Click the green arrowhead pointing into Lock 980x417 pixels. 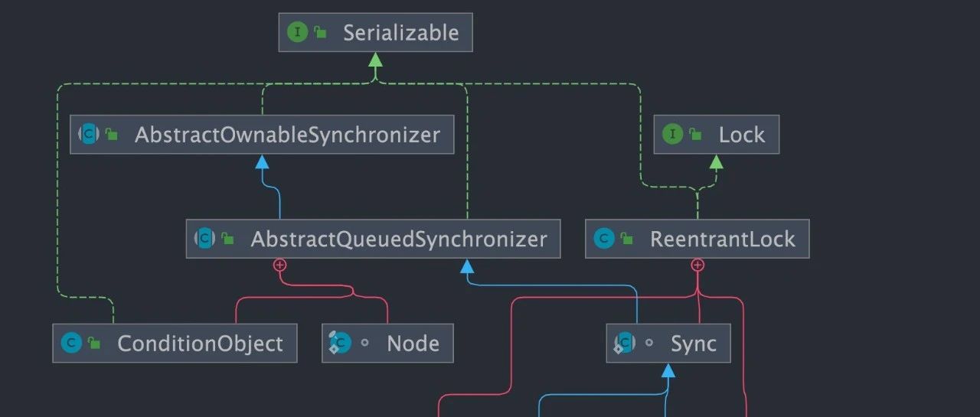tap(717, 161)
